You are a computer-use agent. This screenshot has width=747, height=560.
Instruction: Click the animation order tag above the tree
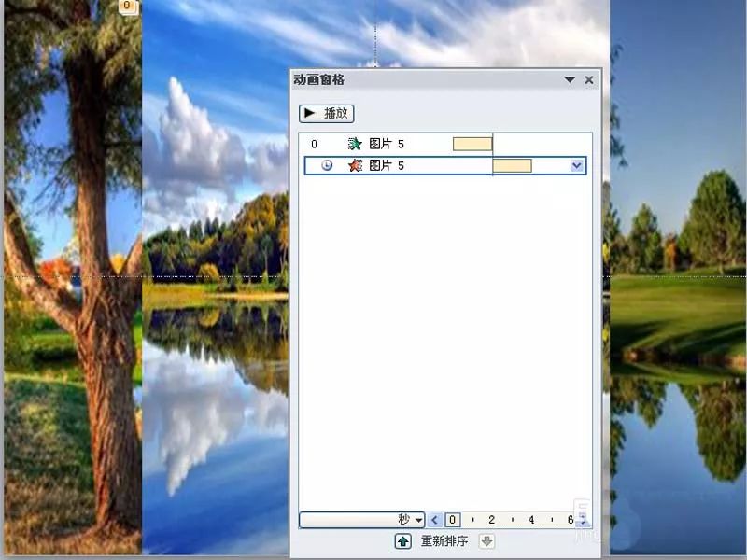point(129,7)
